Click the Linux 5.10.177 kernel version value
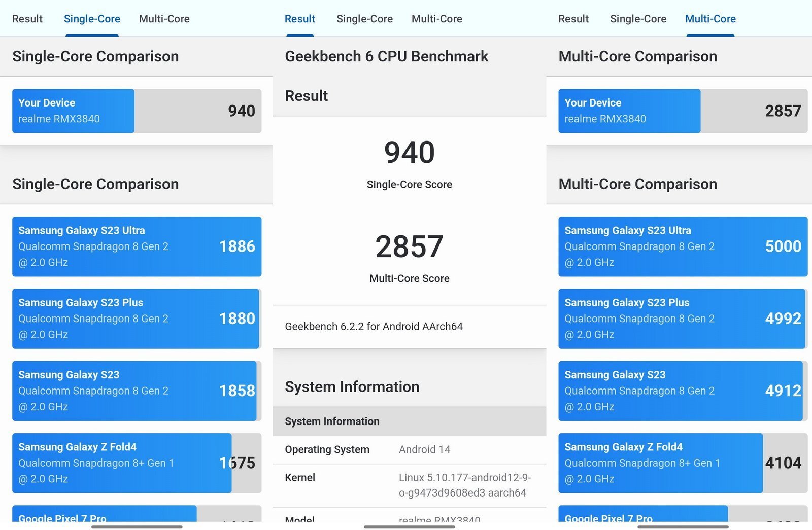Image resolution: width=812 pixels, height=530 pixels. coord(465,485)
